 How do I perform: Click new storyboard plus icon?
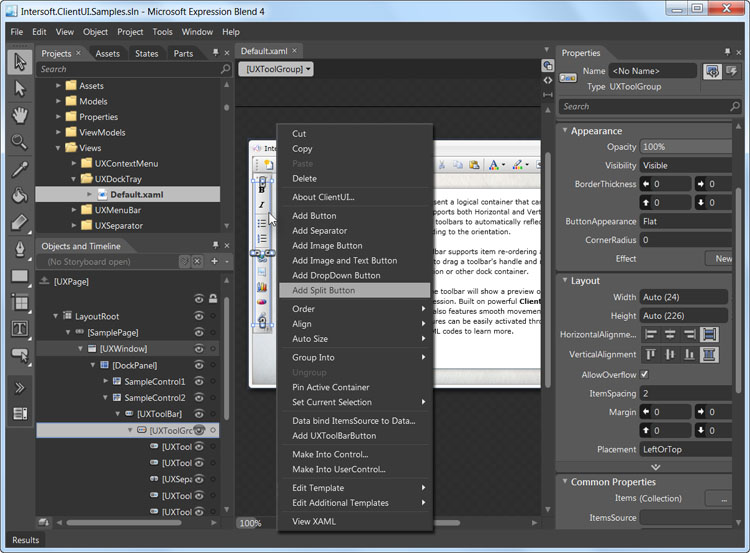click(x=214, y=261)
